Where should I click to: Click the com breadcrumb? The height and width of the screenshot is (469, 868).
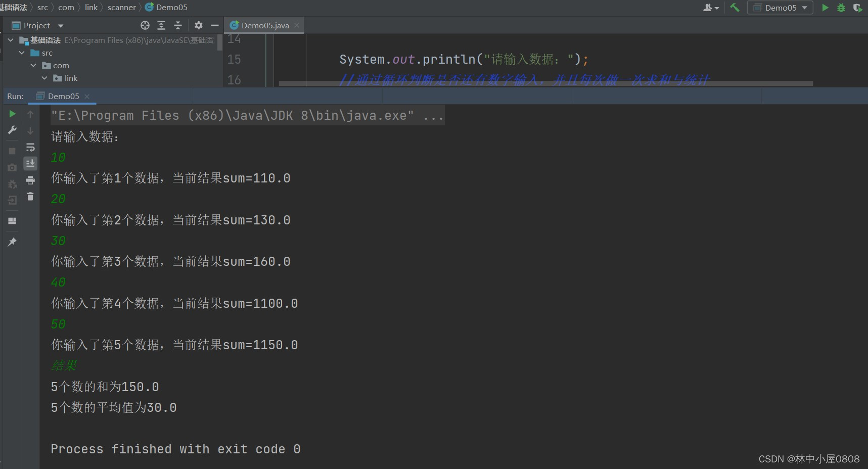tap(66, 8)
